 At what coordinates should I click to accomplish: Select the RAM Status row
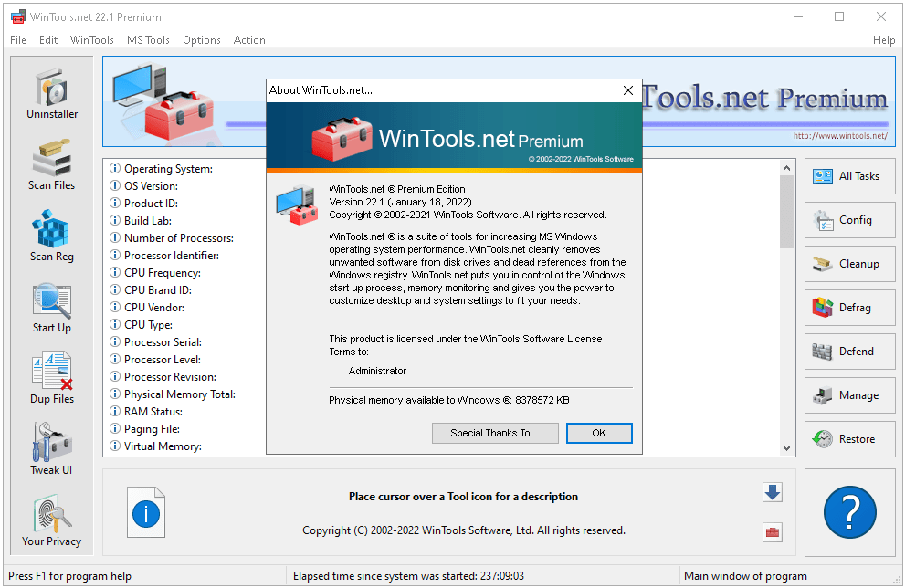pyautogui.click(x=147, y=411)
